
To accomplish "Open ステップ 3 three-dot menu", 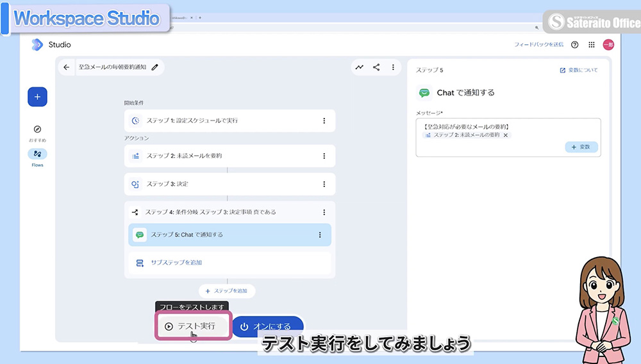I will click(x=324, y=184).
